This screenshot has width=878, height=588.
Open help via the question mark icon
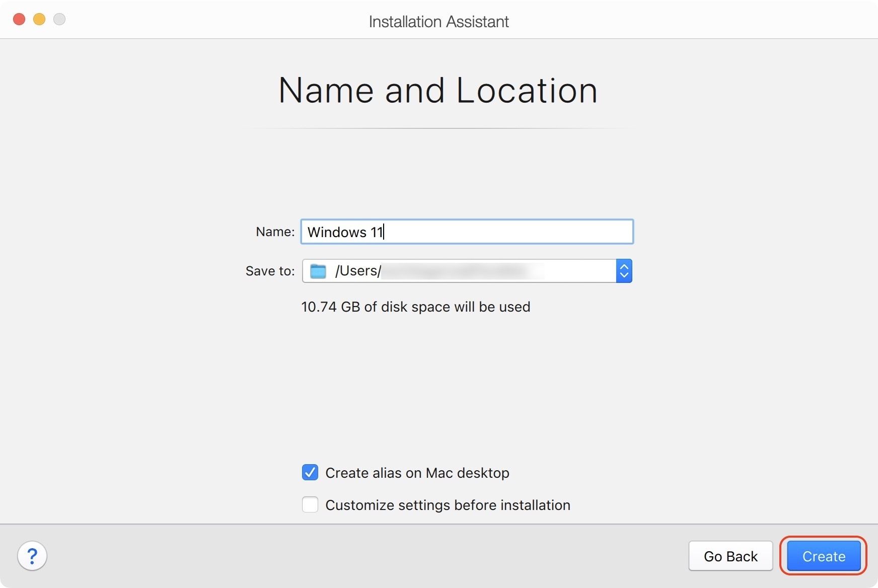click(32, 556)
